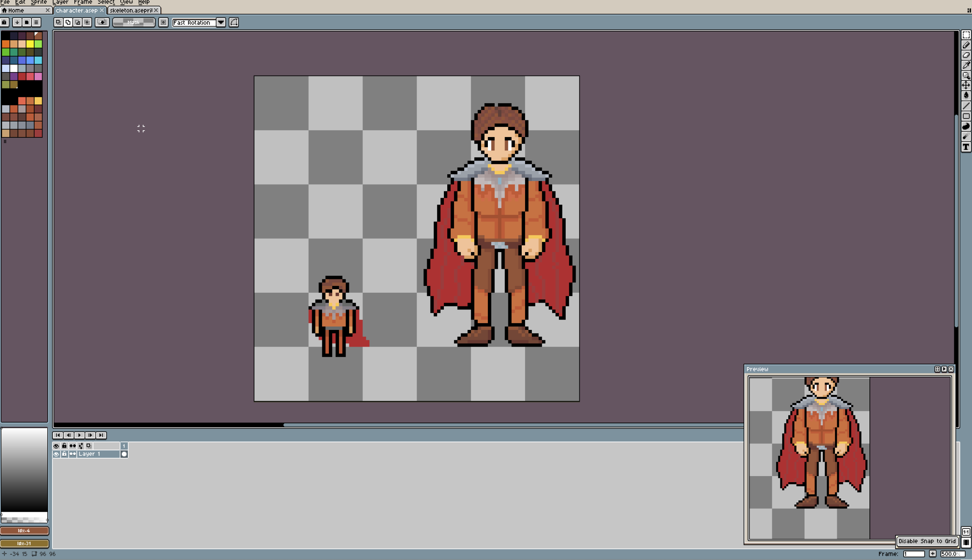Click the Disable Snap to Grid button

(x=926, y=541)
